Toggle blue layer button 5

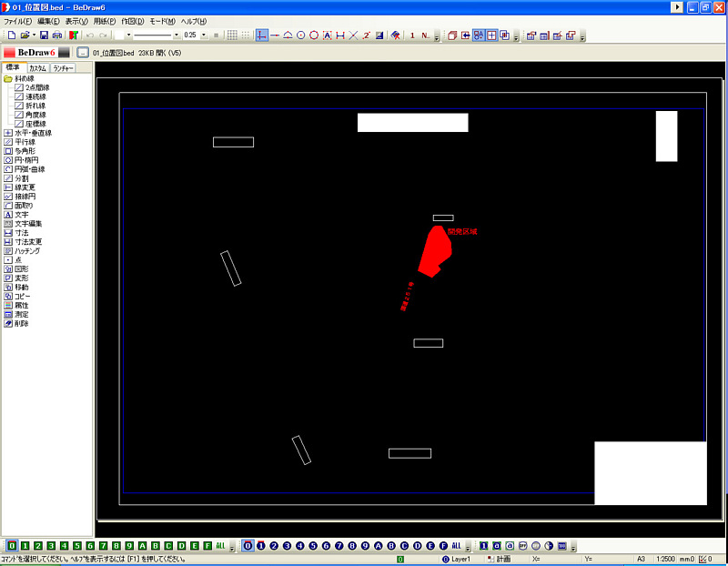coord(313,546)
